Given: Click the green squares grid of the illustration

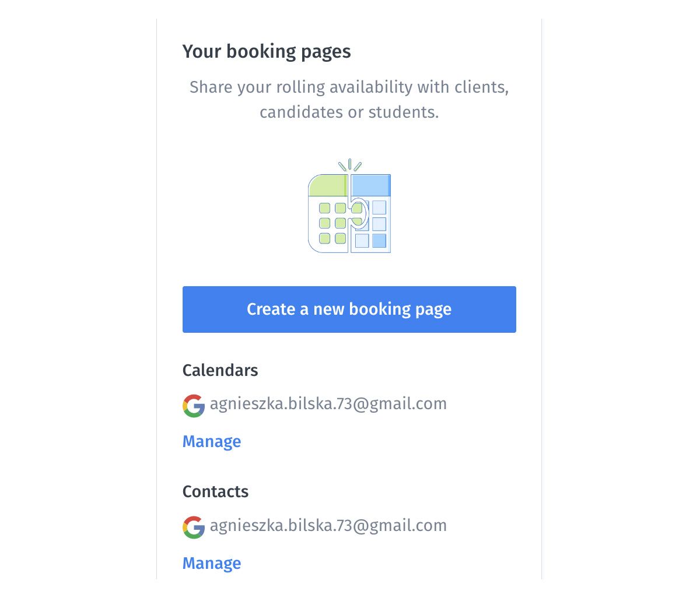Looking at the screenshot, I should 332,223.
